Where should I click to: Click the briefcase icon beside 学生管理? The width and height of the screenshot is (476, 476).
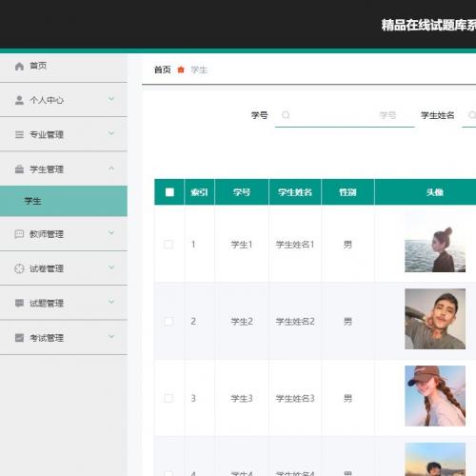point(19,169)
